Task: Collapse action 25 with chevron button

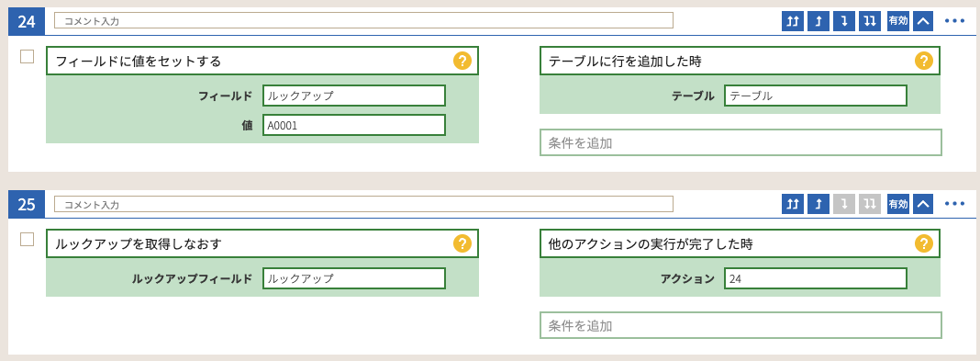Action: (x=923, y=203)
